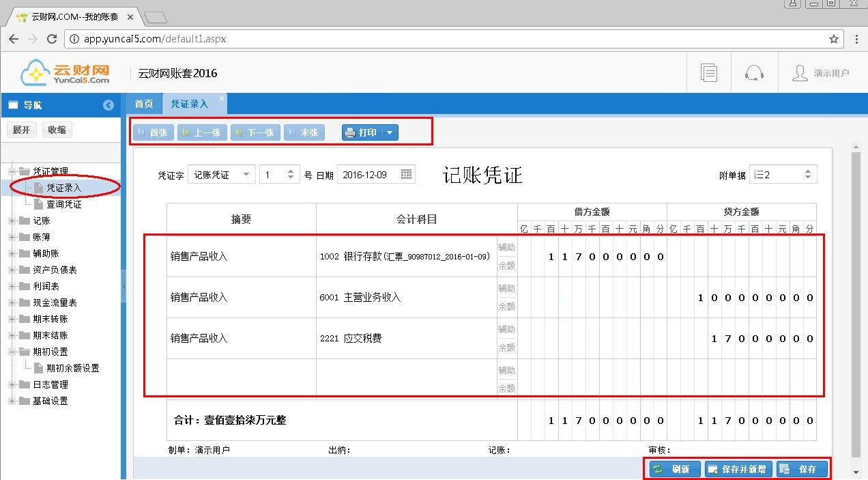Viewport: 868px width, 480px height.
Task: Switch to the 首页 tab
Action: pos(143,104)
